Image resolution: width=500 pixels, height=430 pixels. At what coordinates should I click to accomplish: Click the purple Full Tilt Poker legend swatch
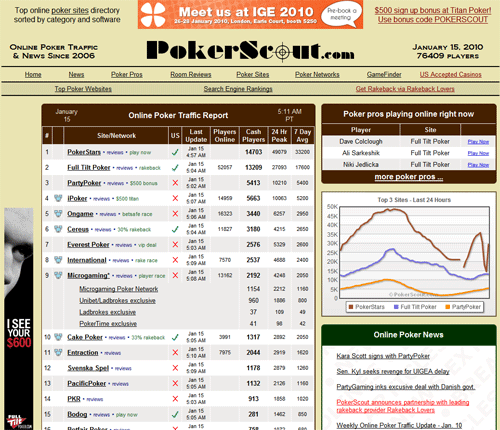[x=396, y=307]
